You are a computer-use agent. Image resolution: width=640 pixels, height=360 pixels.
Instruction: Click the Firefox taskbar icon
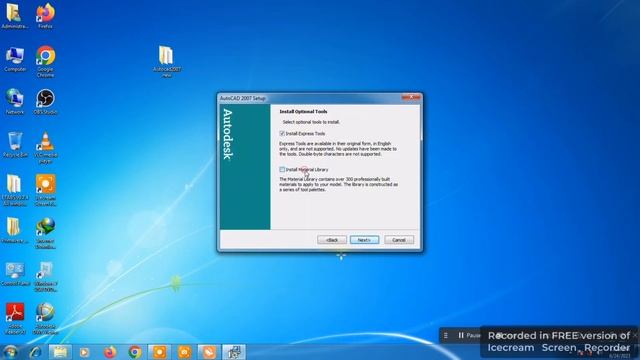click(110, 352)
